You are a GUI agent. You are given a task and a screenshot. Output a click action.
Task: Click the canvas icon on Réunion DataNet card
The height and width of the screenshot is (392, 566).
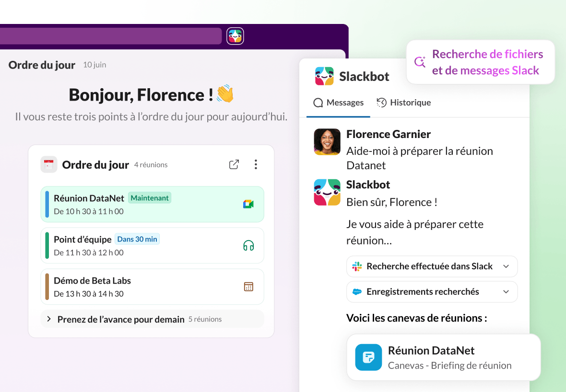[x=368, y=357]
